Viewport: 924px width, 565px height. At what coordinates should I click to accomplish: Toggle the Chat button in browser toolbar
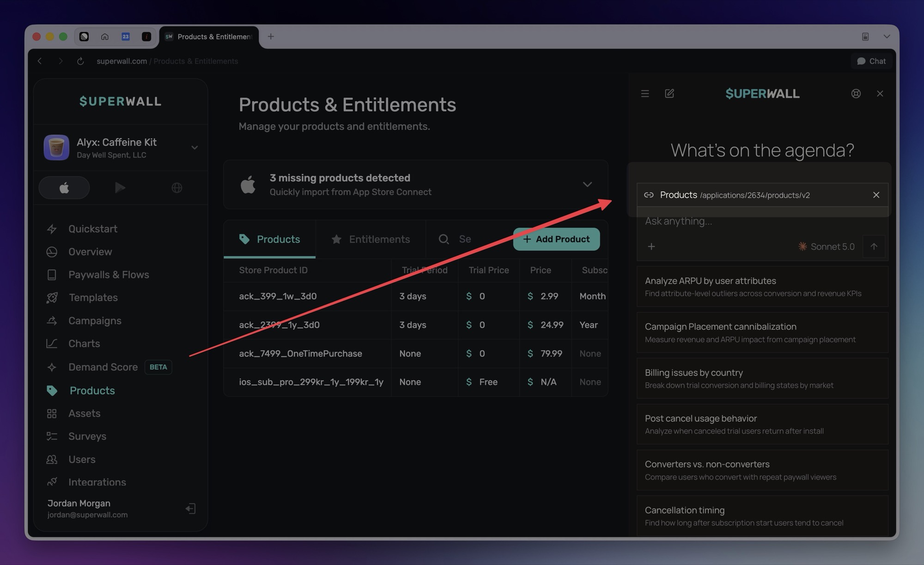pos(871,61)
